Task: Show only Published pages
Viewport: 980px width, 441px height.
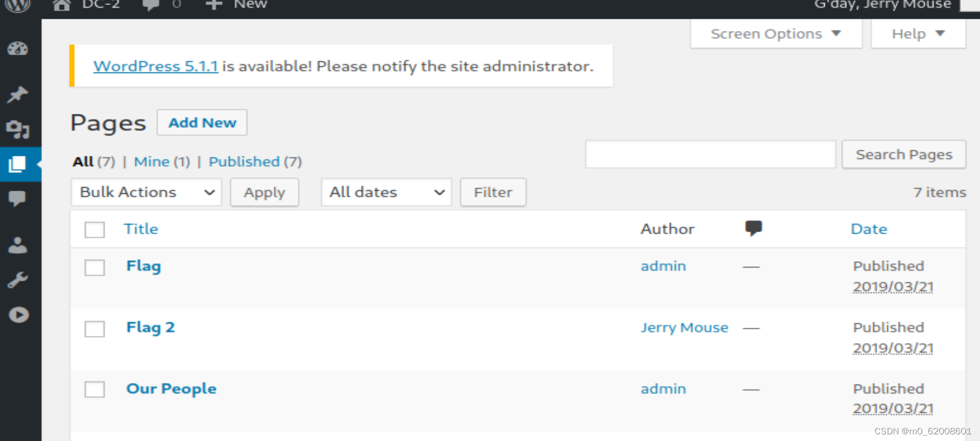Action: point(244,161)
